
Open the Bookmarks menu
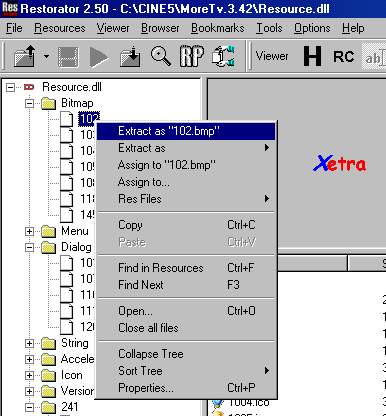[x=218, y=28]
